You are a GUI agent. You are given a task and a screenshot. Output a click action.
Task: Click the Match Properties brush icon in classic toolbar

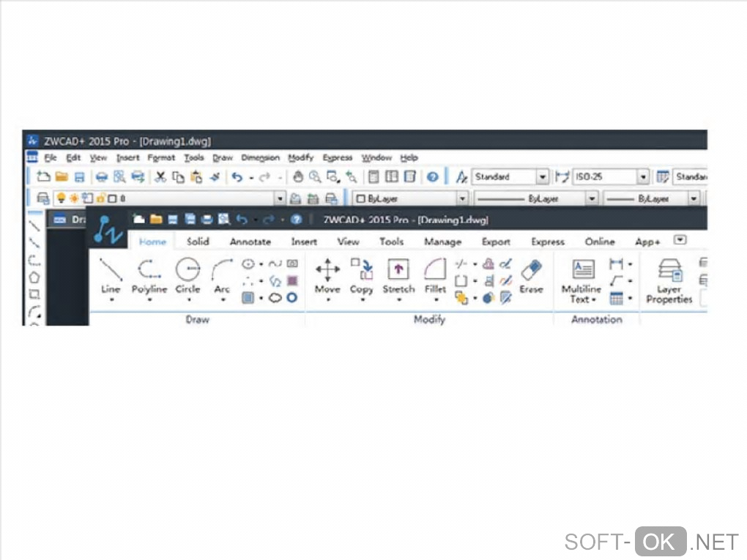click(215, 176)
